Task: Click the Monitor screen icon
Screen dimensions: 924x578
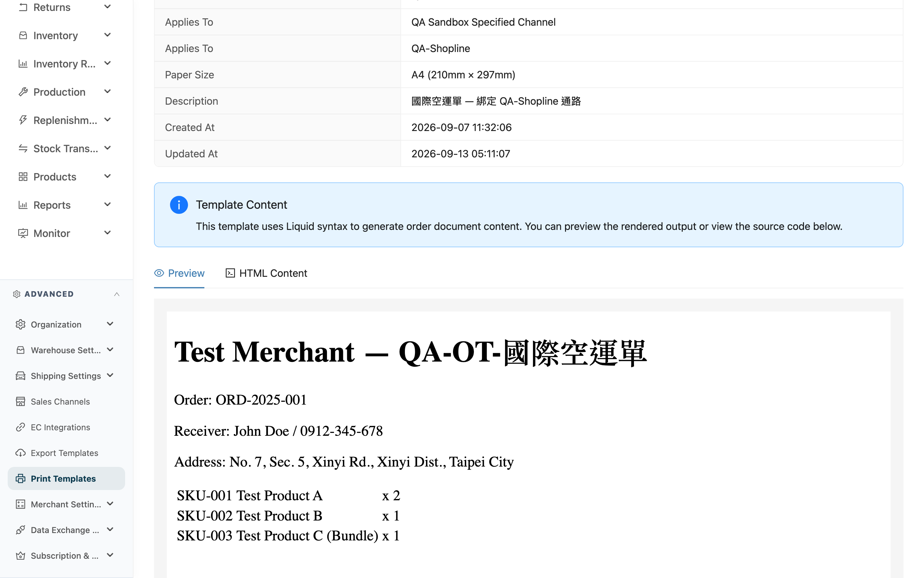Action: [x=23, y=233]
